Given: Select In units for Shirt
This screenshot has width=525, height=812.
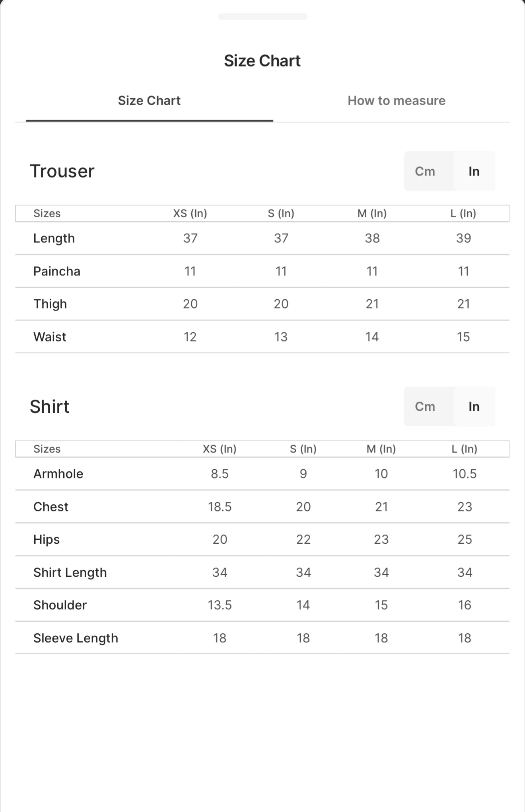Looking at the screenshot, I should tap(474, 406).
